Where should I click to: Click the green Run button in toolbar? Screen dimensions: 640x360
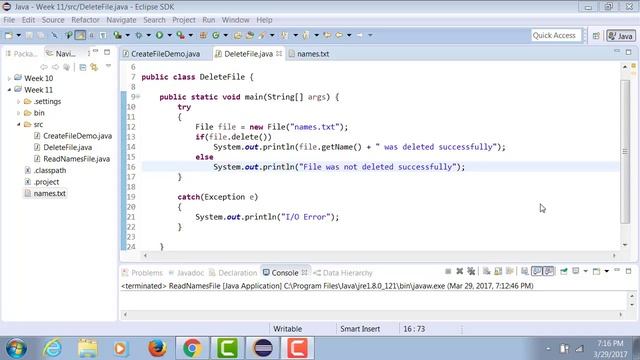(x=160, y=36)
